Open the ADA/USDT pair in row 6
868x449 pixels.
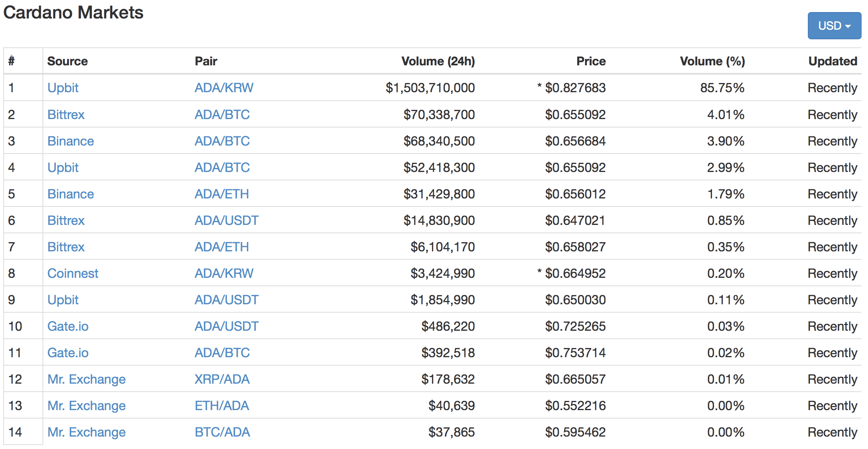pyautogui.click(x=227, y=220)
